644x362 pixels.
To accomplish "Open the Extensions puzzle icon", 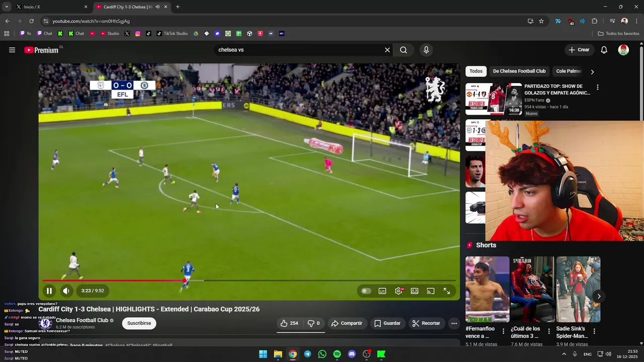I will [x=595, y=21].
